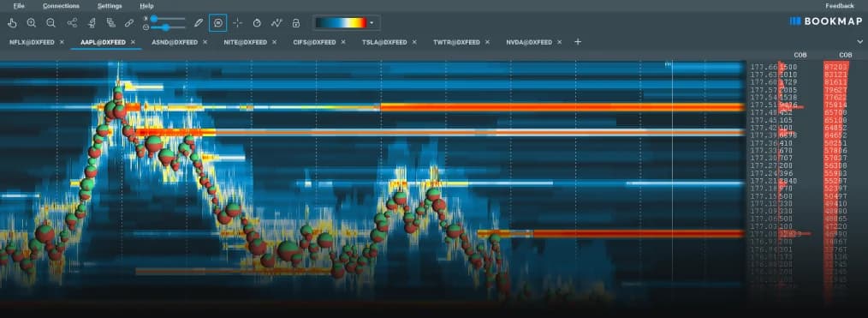Toggle the highlighted speech-bubble notes tool
The image size is (868, 318).
pyautogui.click(x=218, y=22)
